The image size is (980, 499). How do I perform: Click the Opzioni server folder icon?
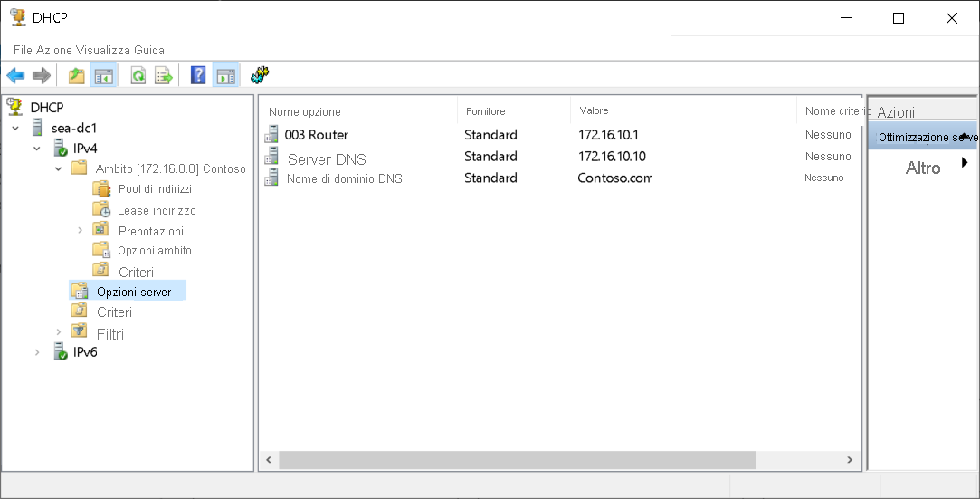(79, 291)
